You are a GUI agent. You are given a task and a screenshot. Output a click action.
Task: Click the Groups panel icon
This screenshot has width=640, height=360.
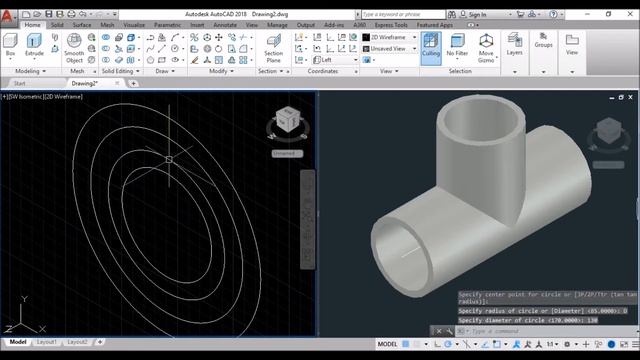[543, 40]
